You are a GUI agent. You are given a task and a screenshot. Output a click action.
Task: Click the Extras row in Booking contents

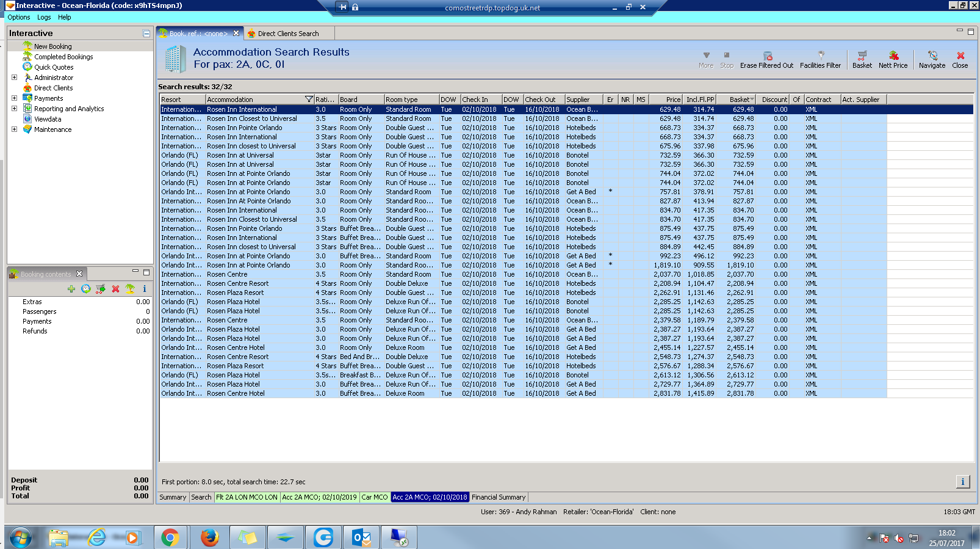coord(80,302)
